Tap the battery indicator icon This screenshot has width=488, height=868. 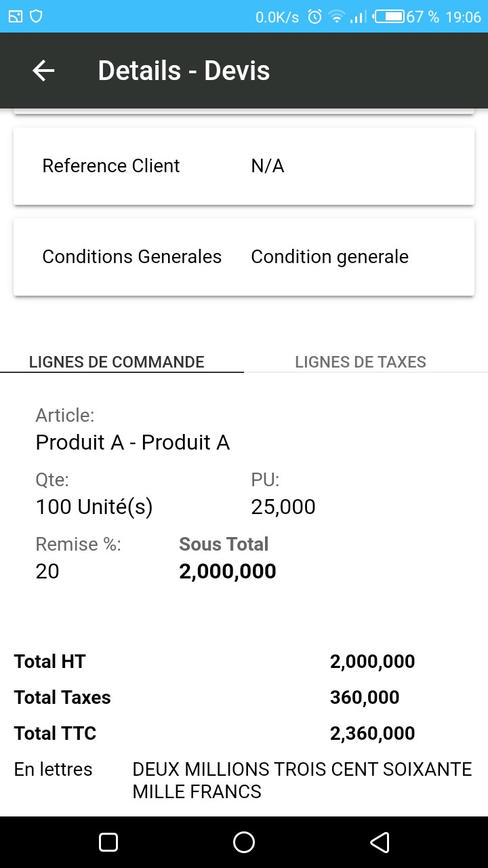(x=390, y=17)
